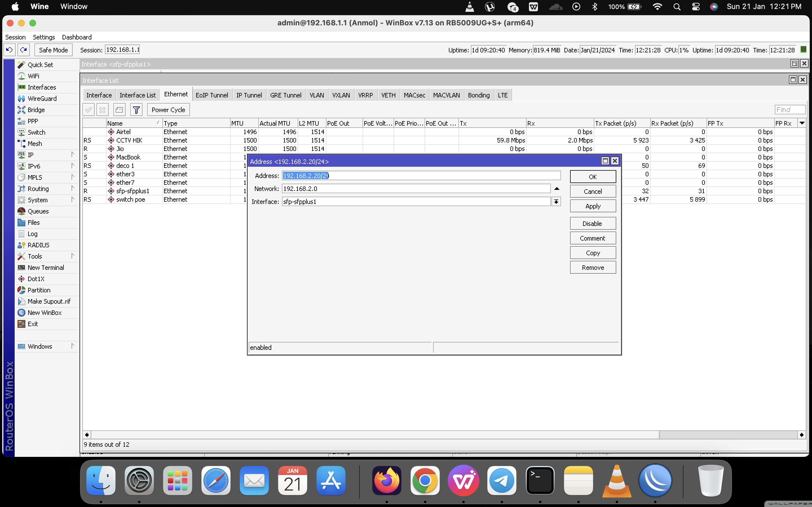Click the disable cross toolbar icon
The width and height of the screenshot is (812, 507).
click(x=103, y=110)
